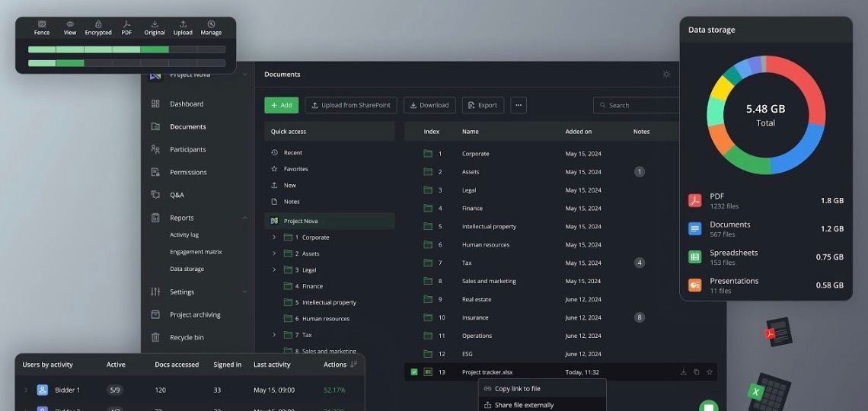Click the Project archiving icon

(x=155, y=314)
